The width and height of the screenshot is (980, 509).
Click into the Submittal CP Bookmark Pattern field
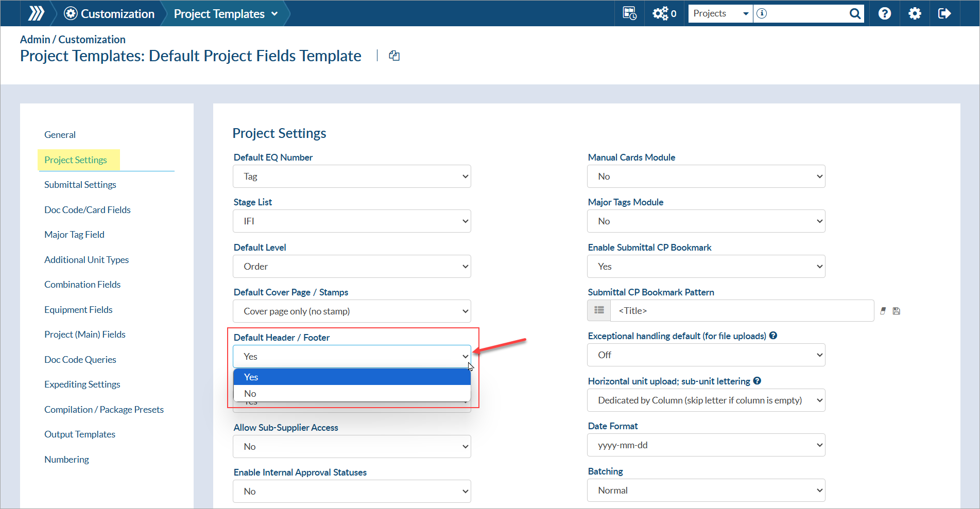click(x=742, y=311)
